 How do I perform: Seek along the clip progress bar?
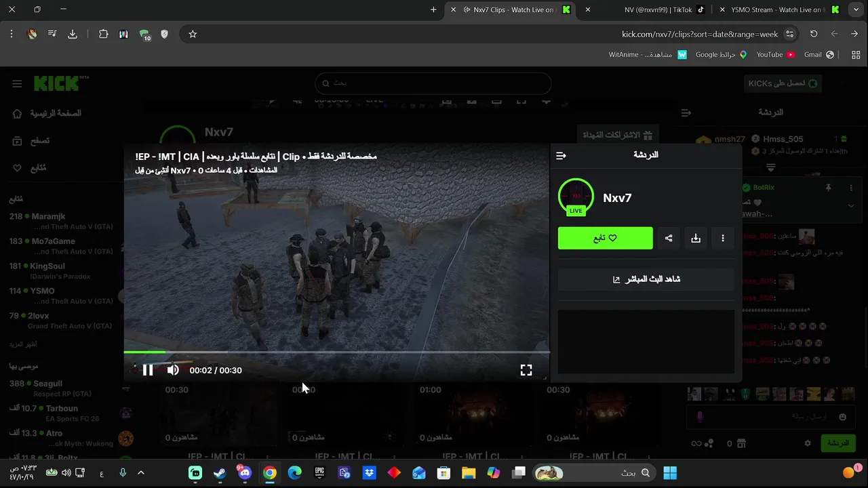336,352
